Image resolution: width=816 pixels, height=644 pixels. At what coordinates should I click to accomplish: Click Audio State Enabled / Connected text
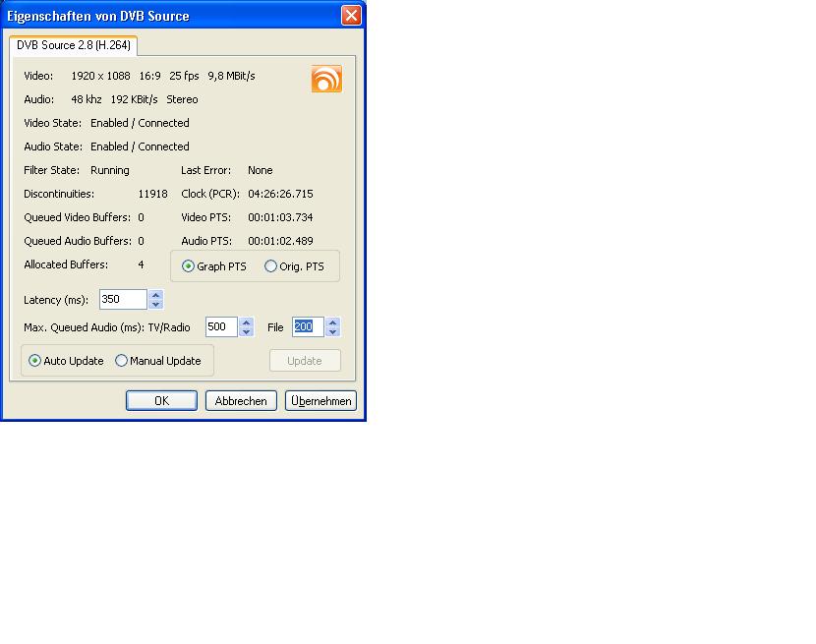tap(140, 146)
